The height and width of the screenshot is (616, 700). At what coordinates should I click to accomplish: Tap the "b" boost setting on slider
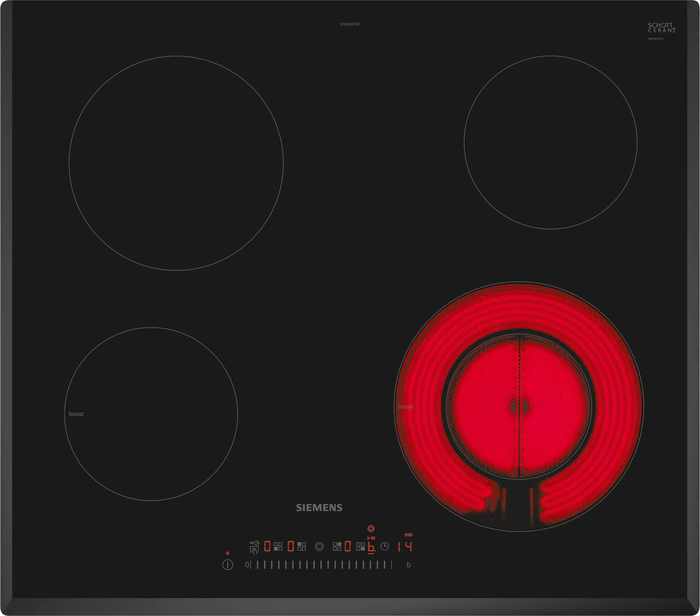click(x=409, y=565)
